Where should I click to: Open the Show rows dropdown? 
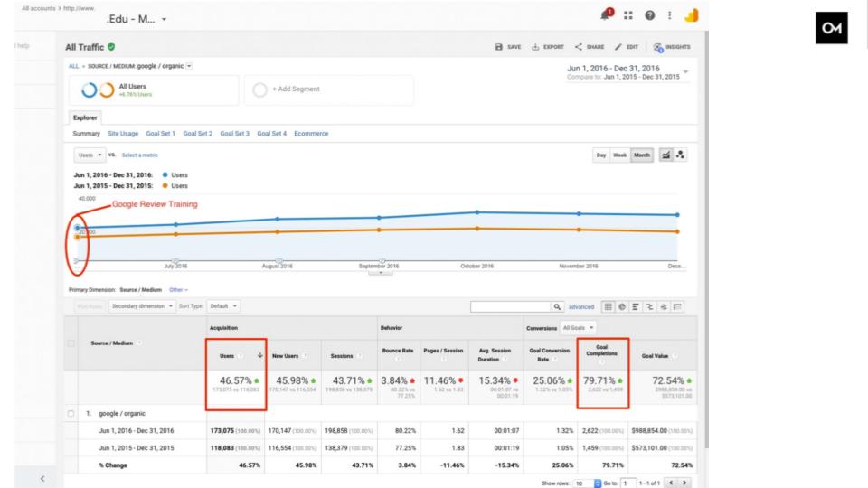point(587,483)
